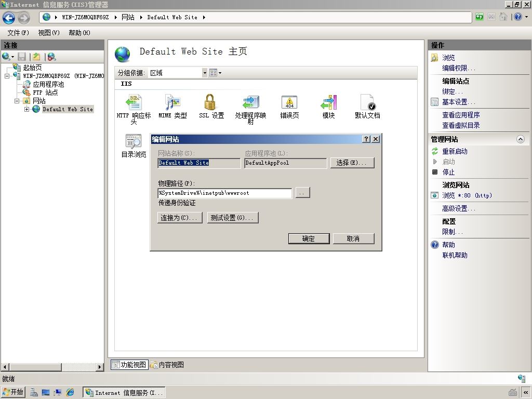Open the 开始 Start button
This screenshot has height=399, width=532.
coord(13,392)
